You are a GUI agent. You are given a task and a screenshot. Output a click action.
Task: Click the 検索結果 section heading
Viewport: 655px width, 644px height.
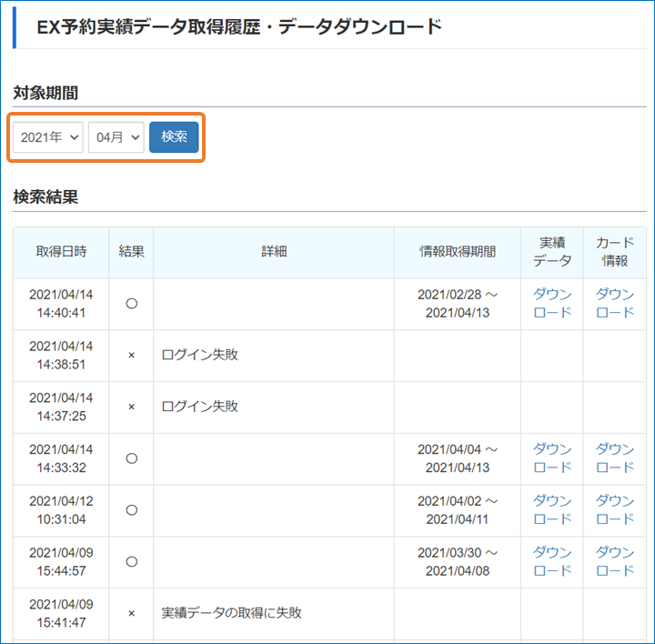45,196
